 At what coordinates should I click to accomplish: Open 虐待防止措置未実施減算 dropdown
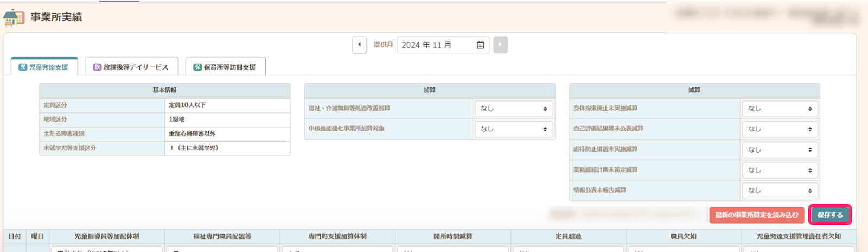coord(779,150)
